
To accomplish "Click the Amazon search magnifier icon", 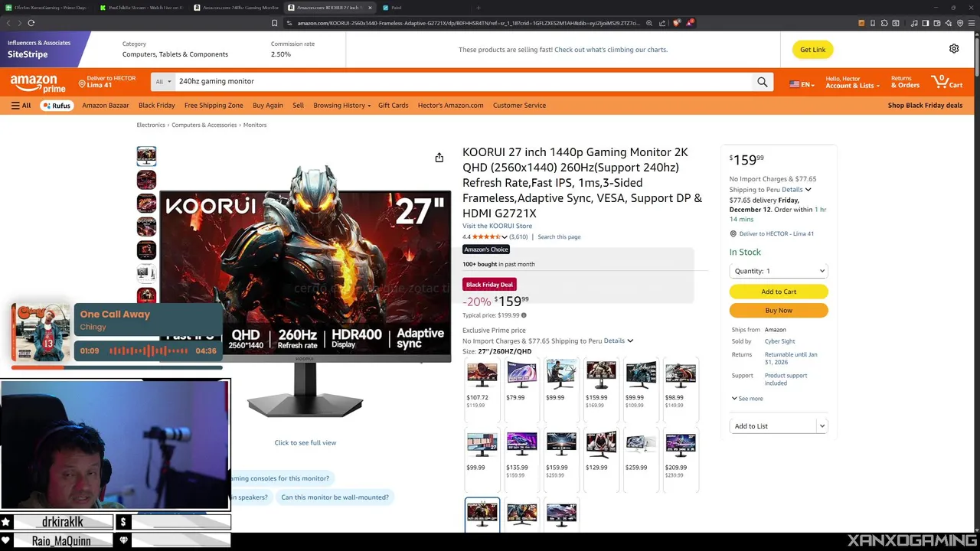I will click(x=762, y=82).
